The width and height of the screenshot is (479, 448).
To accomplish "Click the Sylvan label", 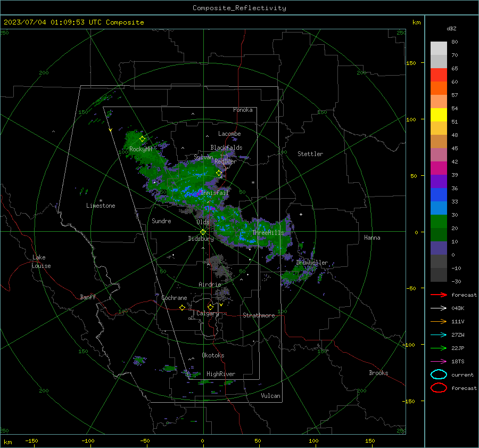I will 203,157.
